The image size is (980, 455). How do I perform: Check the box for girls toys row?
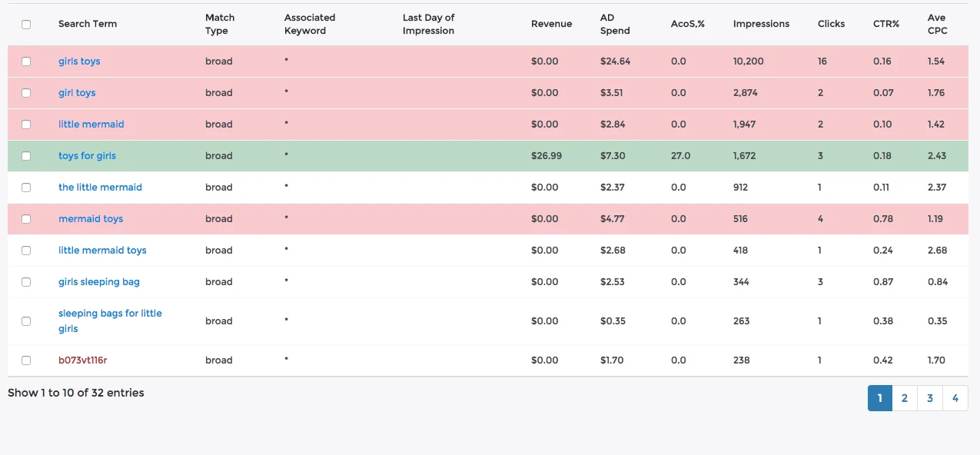pos(26,61)
